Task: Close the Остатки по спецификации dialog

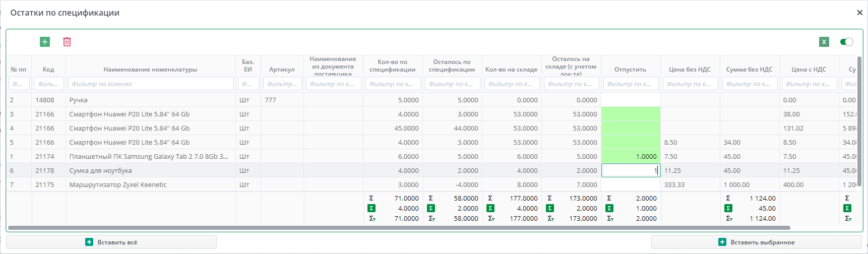Action: [859, 13]
